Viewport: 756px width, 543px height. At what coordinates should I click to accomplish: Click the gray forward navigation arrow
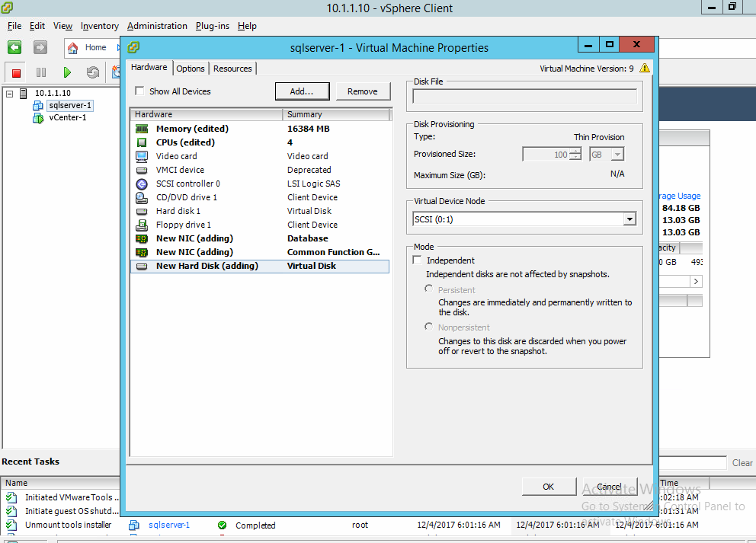point(40,47)
